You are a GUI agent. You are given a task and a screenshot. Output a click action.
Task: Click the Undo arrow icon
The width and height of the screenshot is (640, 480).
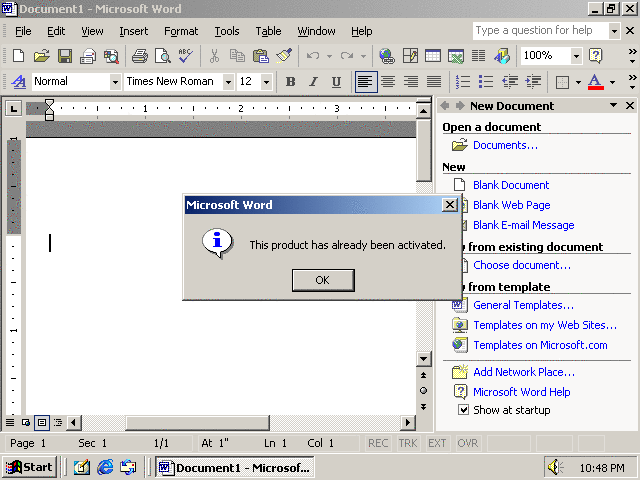coord(313,56)
